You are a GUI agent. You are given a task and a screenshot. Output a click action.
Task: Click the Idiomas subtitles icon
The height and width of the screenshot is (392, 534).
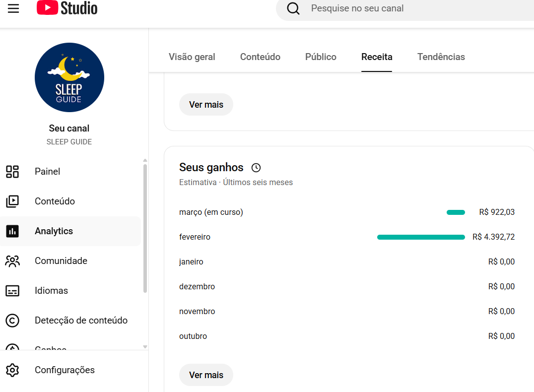pyautogui.click(x=12, y=291)
